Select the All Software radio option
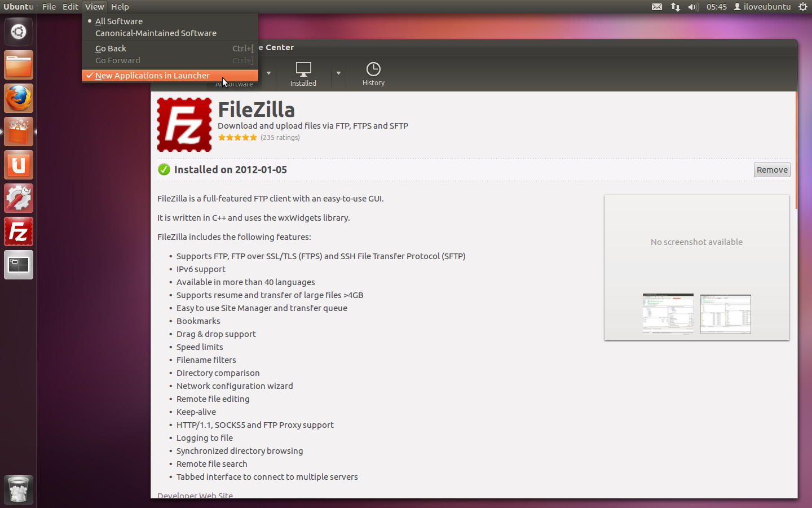The height and width of the screenshot is (508, 812). pyautogui.click(x=170, y=21)
